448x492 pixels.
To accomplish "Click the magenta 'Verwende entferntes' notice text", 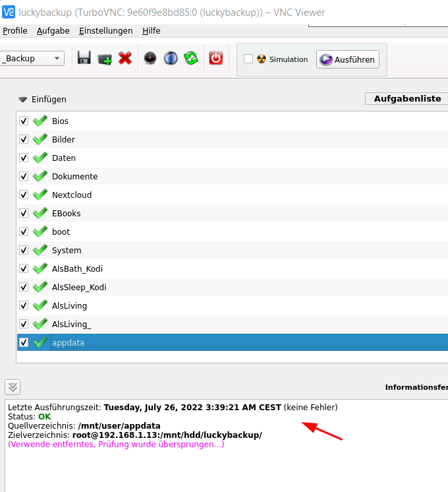I will point(116,445).
